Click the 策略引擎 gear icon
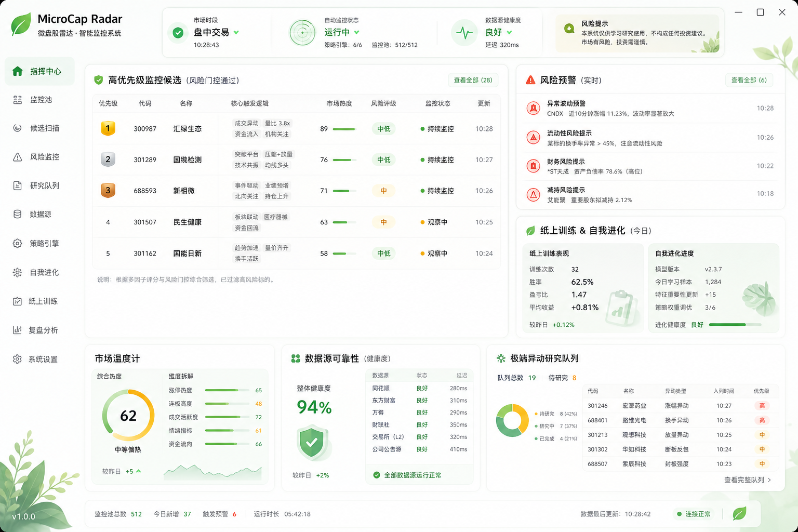The width and height of the screenshot is (798, 532). [x=18, y=243]
